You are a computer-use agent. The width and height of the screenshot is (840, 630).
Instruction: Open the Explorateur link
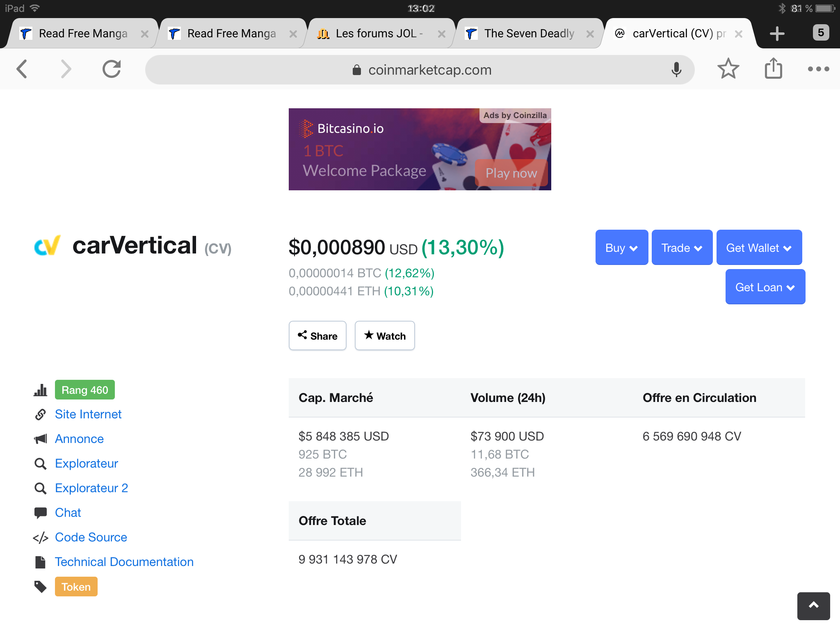(87, 463)
